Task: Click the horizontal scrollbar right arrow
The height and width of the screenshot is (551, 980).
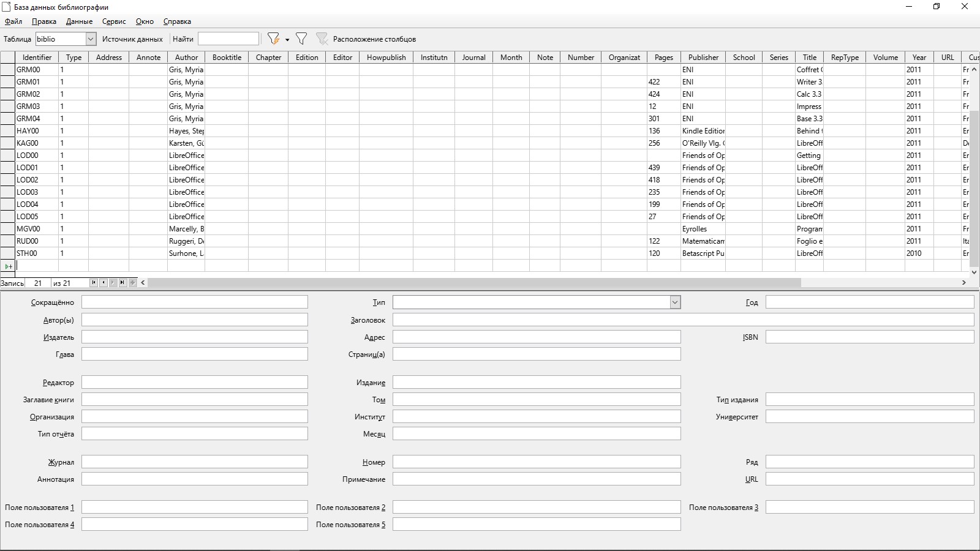Action: (964, 283)
